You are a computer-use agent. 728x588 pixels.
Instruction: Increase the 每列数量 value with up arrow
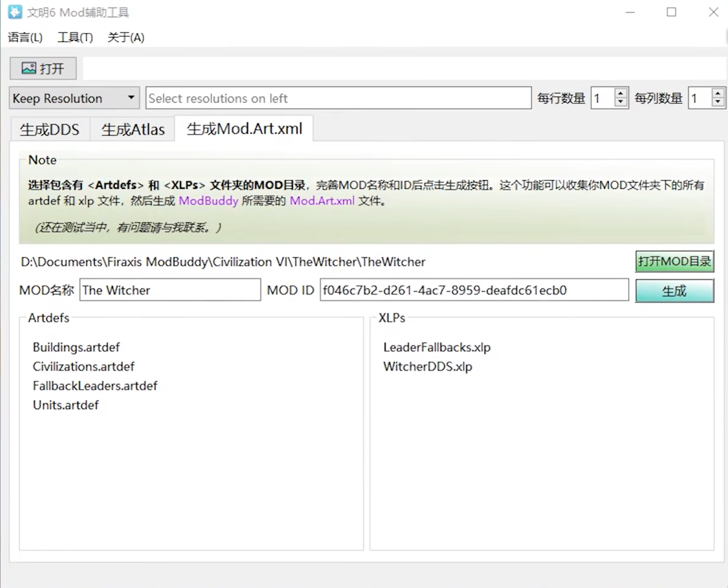pos(718,93)
